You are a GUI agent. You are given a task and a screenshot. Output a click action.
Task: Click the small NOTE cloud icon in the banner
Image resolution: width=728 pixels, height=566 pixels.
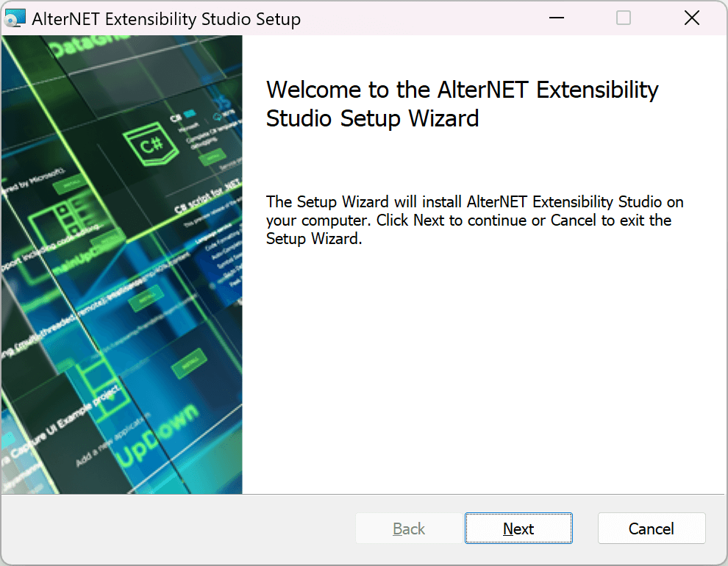point(216,117)
